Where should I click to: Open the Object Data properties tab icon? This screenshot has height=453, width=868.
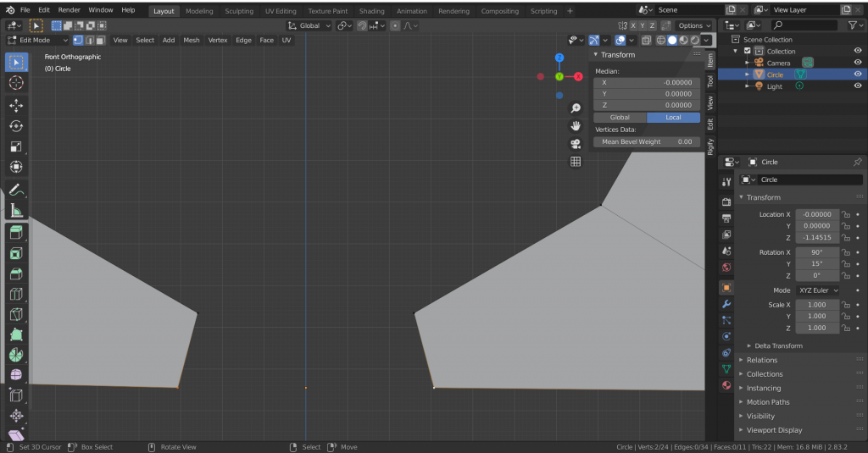tap(726, 368)
